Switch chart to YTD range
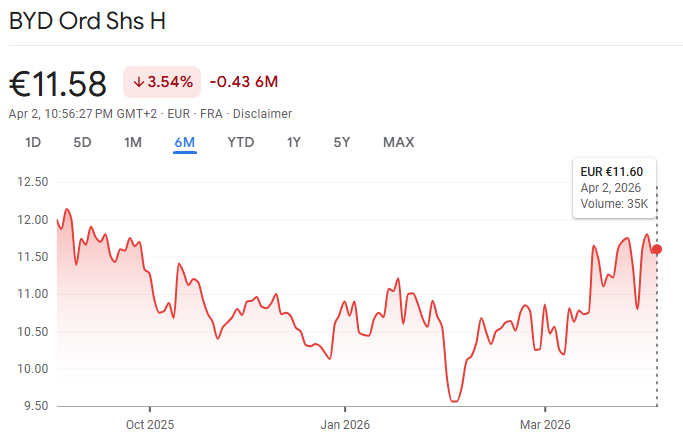 coord(240,142)
